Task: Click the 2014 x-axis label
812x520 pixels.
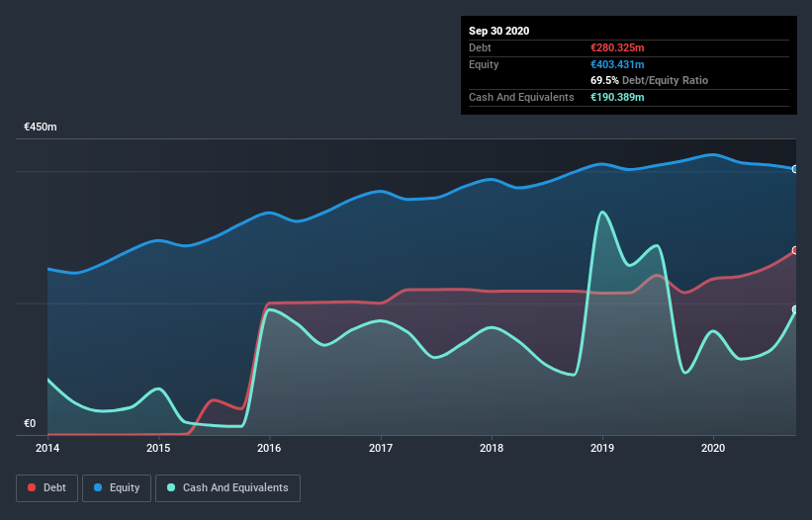Action: [x=47, y=448]
